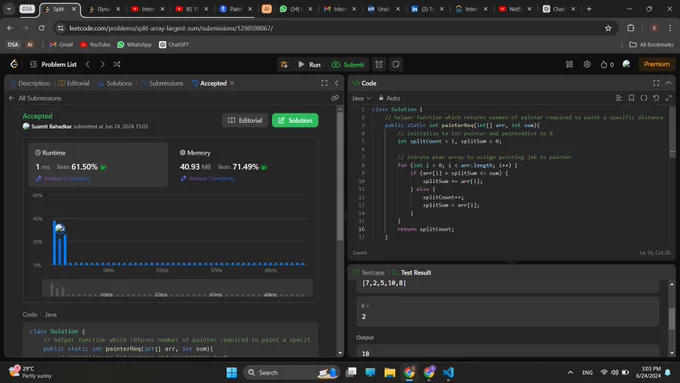This screenshot has height=383, width=680.
Task: Reload the page
Action: pos(42,28)
